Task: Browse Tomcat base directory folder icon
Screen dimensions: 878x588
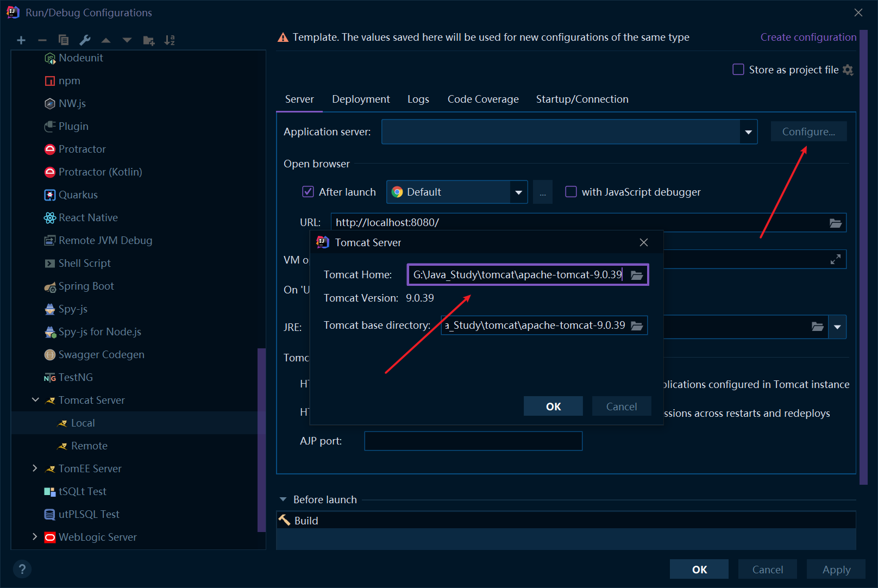Action: pyautogui.click(x=637, y=326)
